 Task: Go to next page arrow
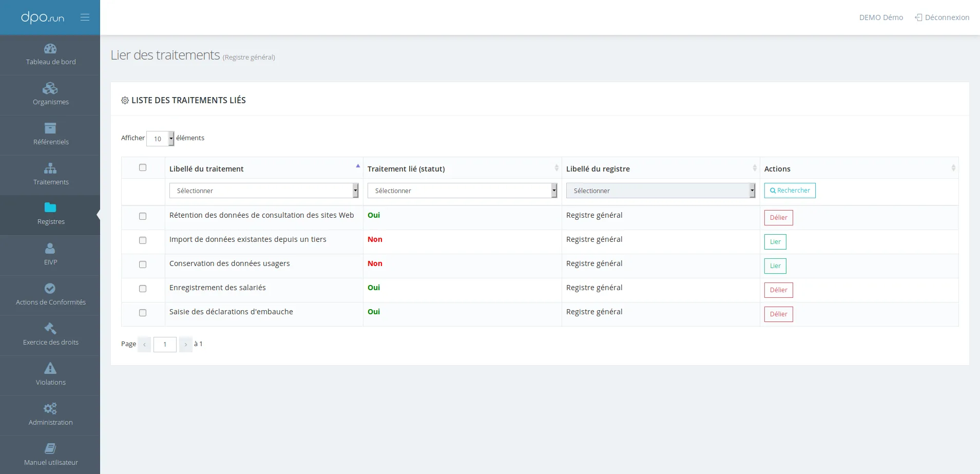pos(185,345)
